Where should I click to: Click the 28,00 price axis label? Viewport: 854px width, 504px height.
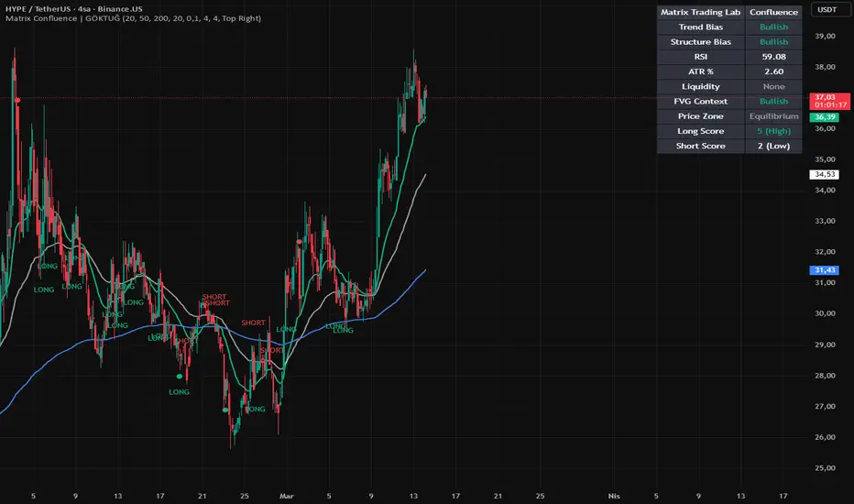(825, 376)
